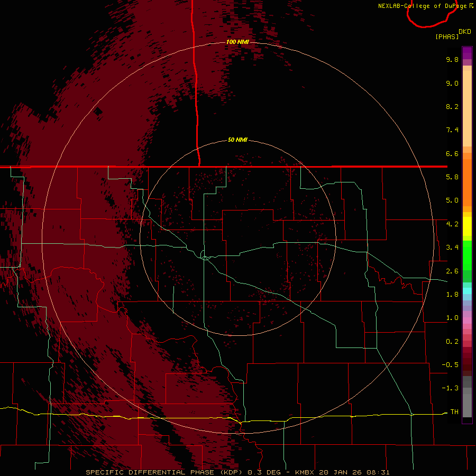Pick the yellow color bar segment
The image size is (476, 476).
point(467,226)
